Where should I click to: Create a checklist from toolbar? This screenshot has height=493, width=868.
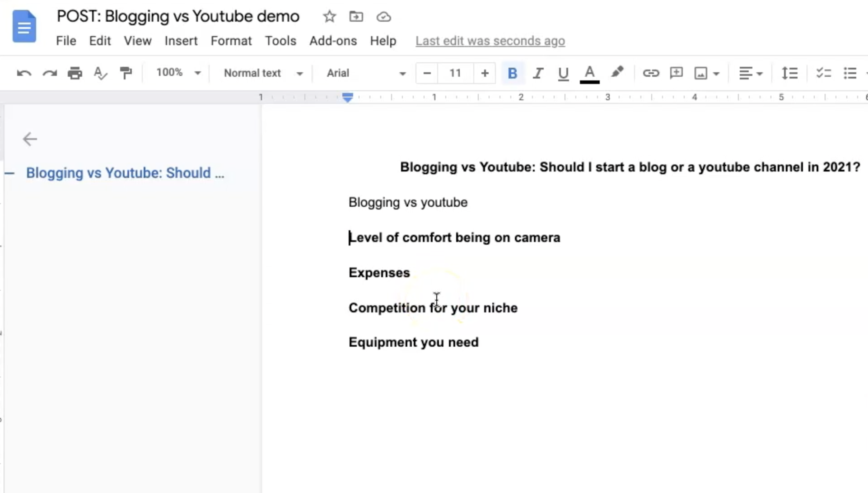(824, 73)
